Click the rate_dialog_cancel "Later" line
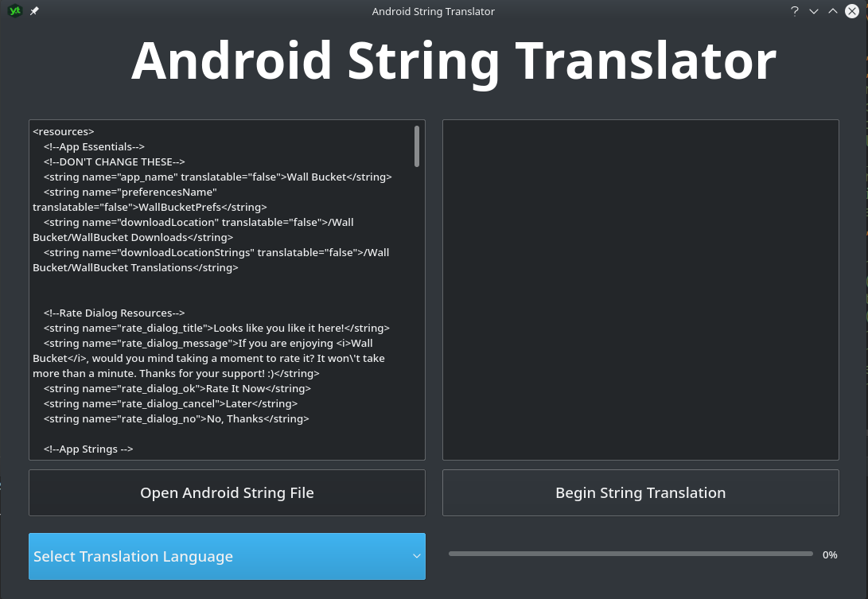Screen dimensions: 868x599 tap(170, 403)
